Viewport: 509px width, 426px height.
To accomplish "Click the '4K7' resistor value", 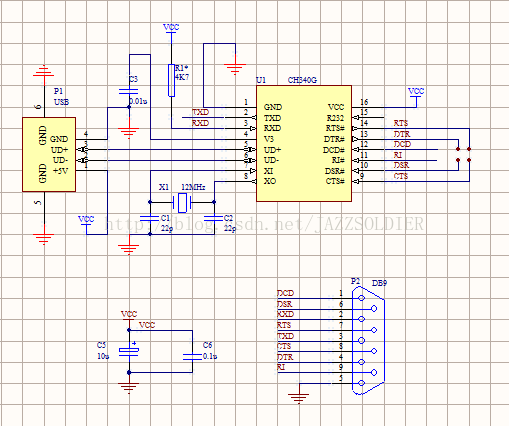I will click(x=182, y=77).
